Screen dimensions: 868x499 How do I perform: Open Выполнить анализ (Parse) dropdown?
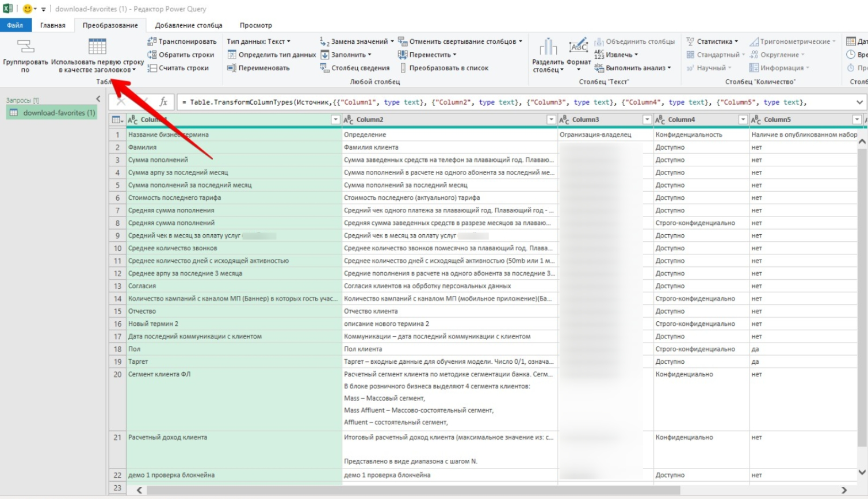(x=633, y=68)
